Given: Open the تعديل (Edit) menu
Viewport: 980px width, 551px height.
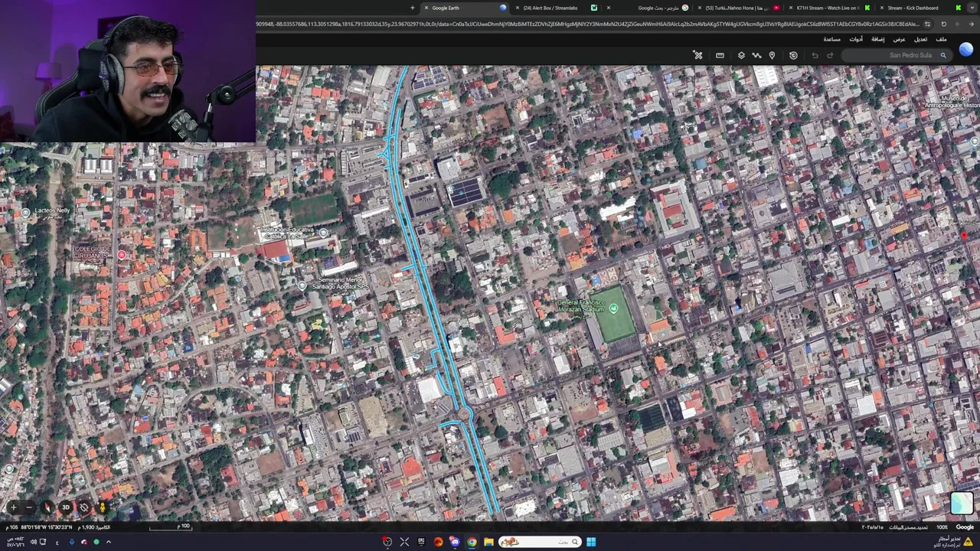Looking at the screenshot, I should click(x=920, y=39).
